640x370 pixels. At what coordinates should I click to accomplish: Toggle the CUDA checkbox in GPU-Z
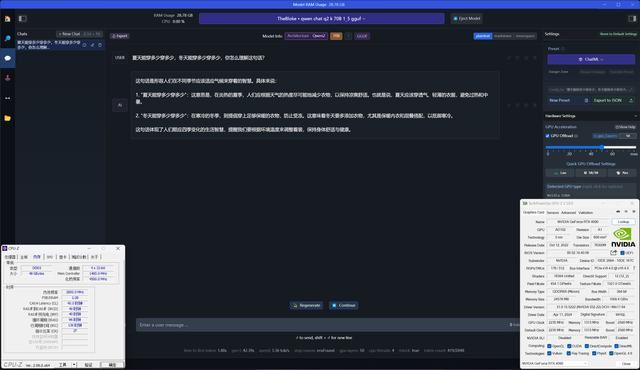[569, 346]
